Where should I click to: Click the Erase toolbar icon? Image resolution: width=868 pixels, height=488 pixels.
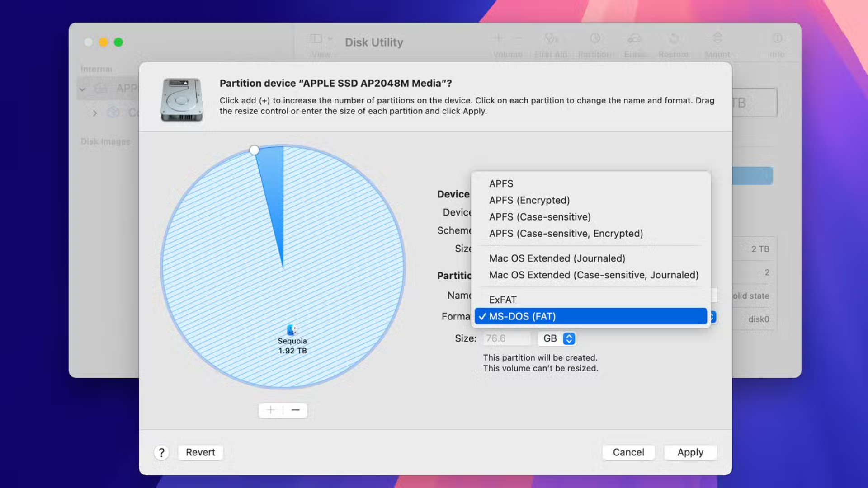[634, 43]
